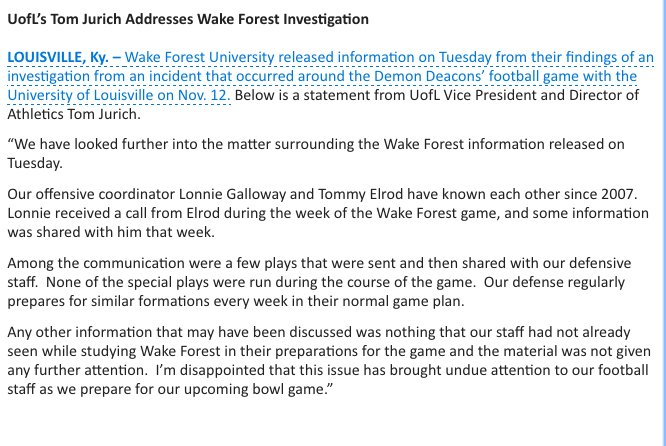Open the Wake Forest University released information link
The height and width of the screenshot is (446, 666).
point(389,57)
